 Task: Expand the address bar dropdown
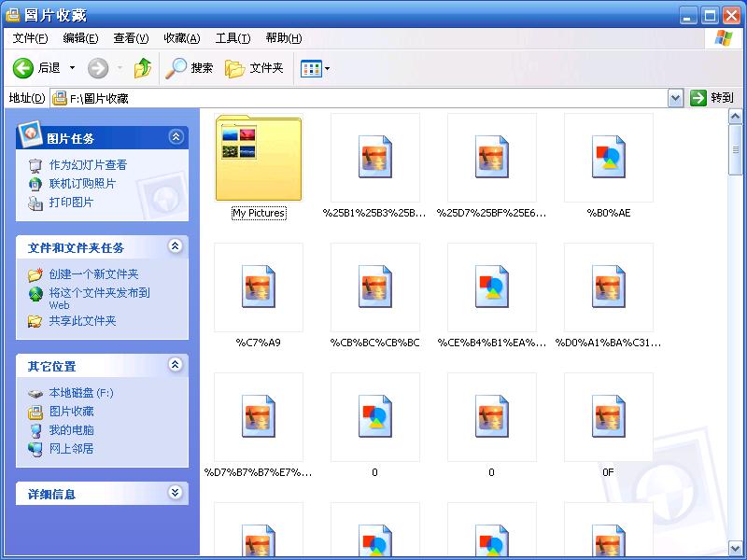675,99
